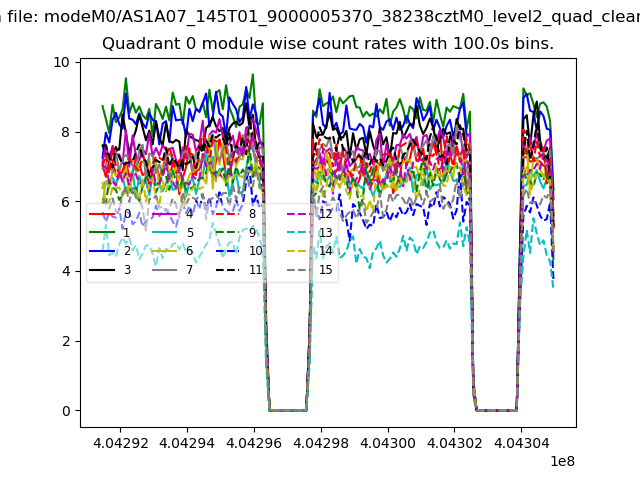
Task: Click legend label 3 with black line
Action: pos(104,270)
